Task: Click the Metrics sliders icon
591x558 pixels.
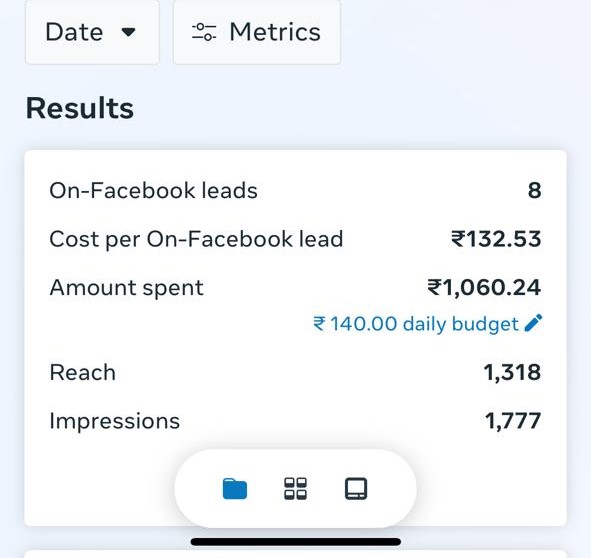Action: click(204, 32)
